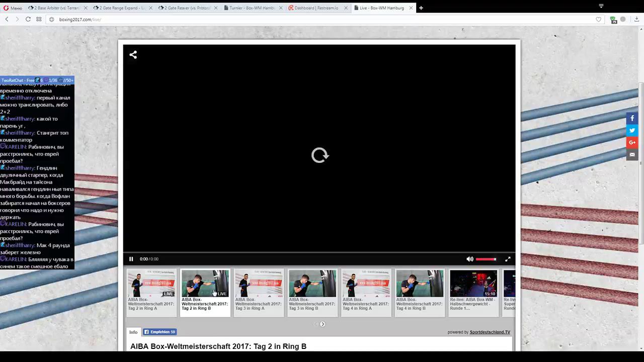Share the video using the share icon
The image size is (644, 362).
pyautogui.click(x=133, y=55)
